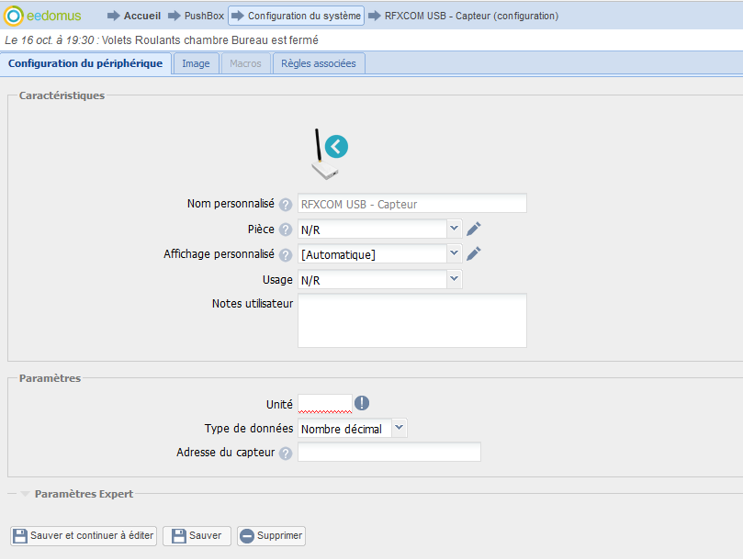The height and width of the screenshot is (560, 743).
Task: Click the RFXCOM antenna device image
Action: 323,154
